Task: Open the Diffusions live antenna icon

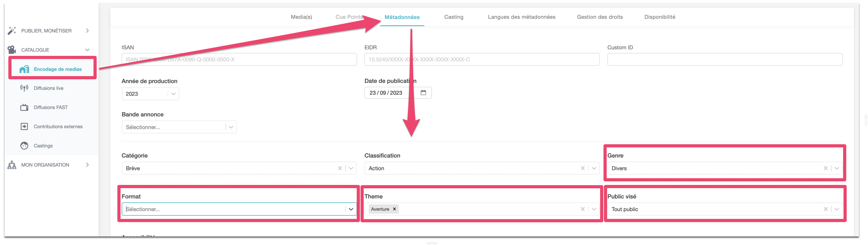Action: pos(24,88)
